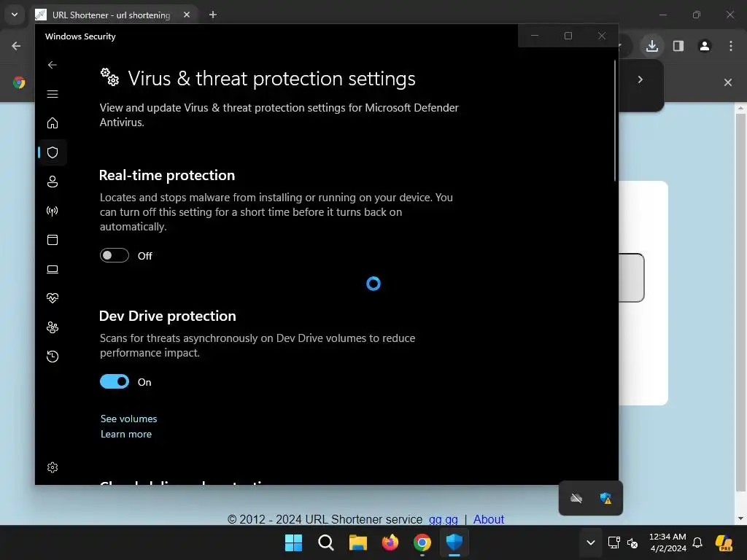Open the About link in footer
Viewport: 747px width, 560px height.
click(x=488, y=519)
